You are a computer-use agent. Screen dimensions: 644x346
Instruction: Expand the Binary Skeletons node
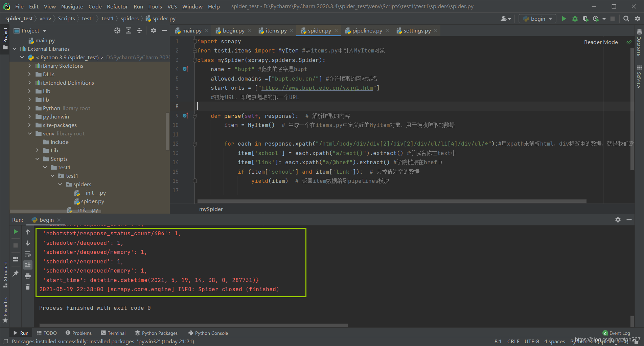[x=29, y=66]
